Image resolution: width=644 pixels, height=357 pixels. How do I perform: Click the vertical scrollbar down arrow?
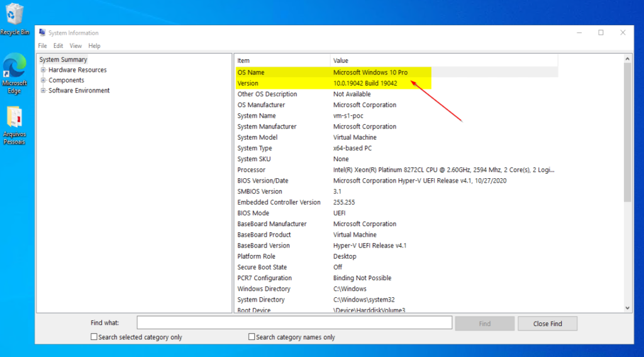click(x=627, y=308)
